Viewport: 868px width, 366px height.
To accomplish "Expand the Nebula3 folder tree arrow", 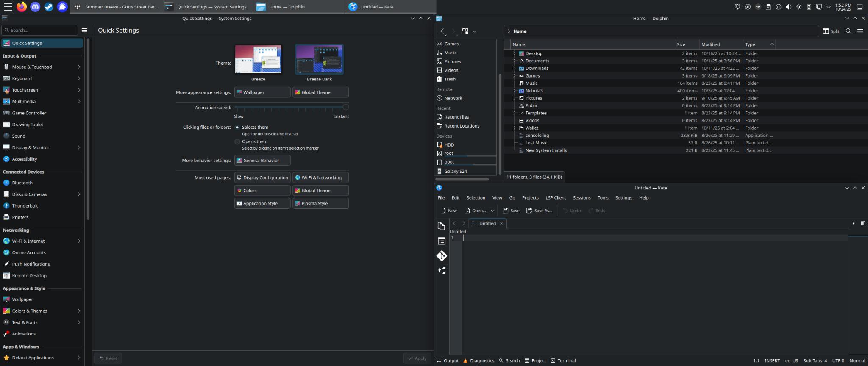I will 515,91.
